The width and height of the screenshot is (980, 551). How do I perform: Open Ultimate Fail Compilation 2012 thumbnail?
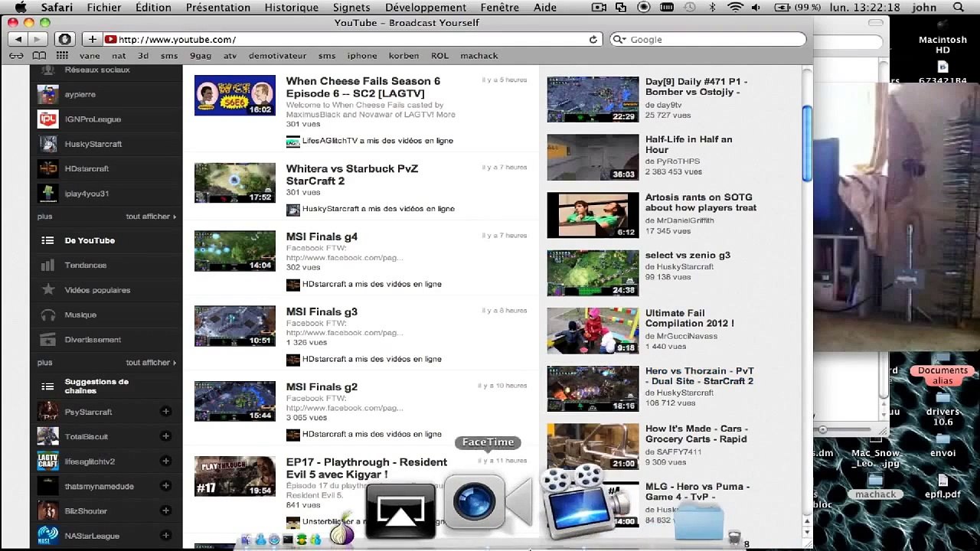click(593, 331)
